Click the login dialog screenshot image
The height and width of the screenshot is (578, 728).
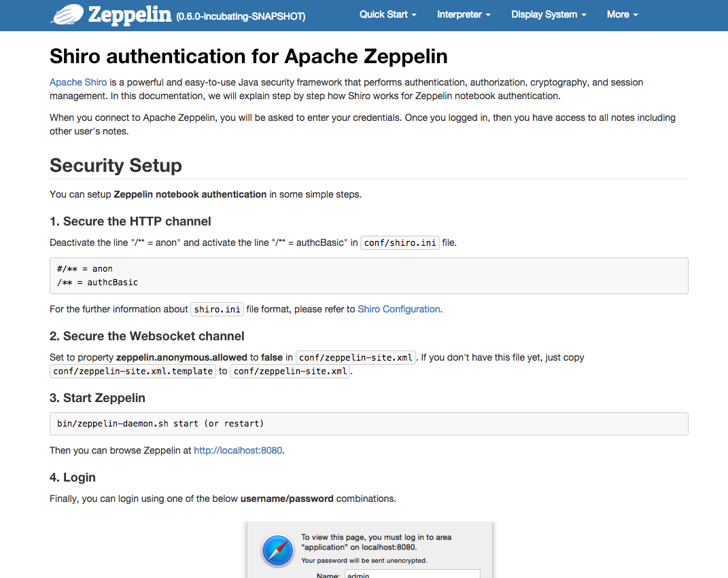(370, 550)
